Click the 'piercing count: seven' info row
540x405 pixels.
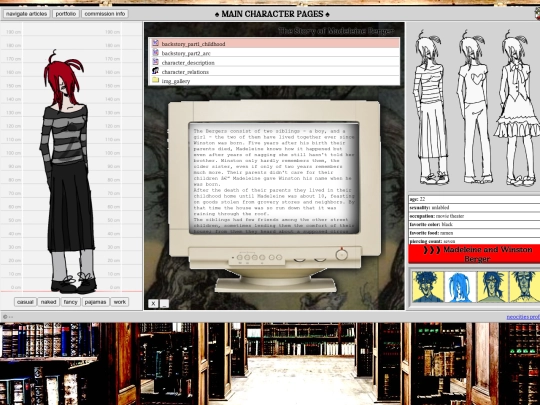474,241
